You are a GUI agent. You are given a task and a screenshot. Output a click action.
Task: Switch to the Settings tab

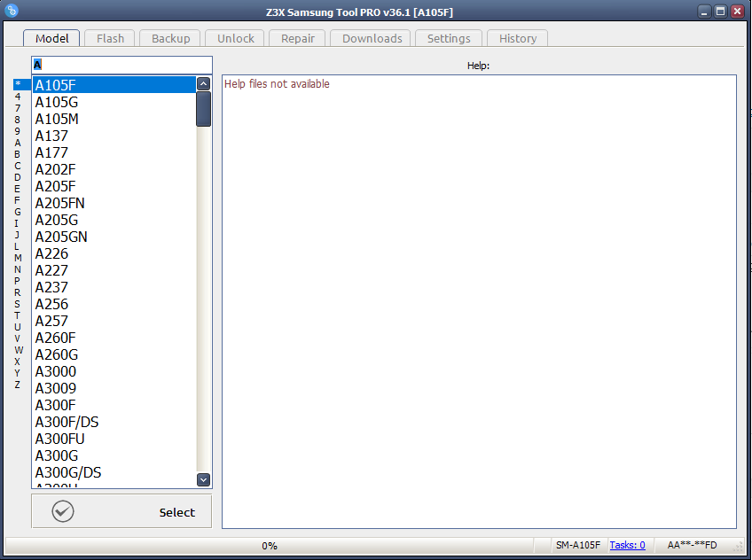[449, 38]
